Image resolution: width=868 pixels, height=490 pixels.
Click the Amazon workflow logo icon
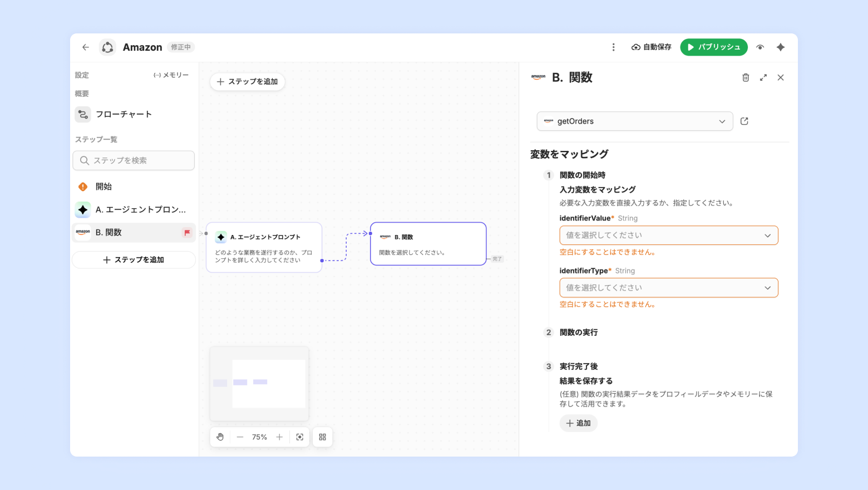(x=107, y=47)
